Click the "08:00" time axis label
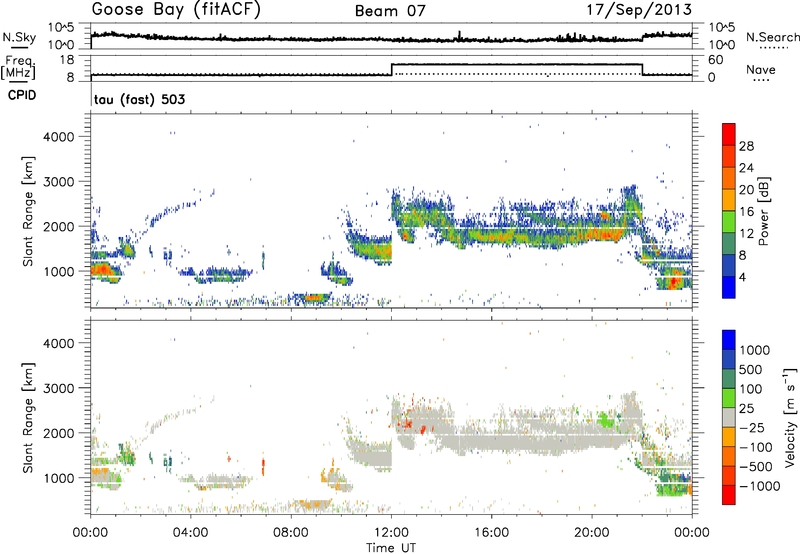 (291, 533)
